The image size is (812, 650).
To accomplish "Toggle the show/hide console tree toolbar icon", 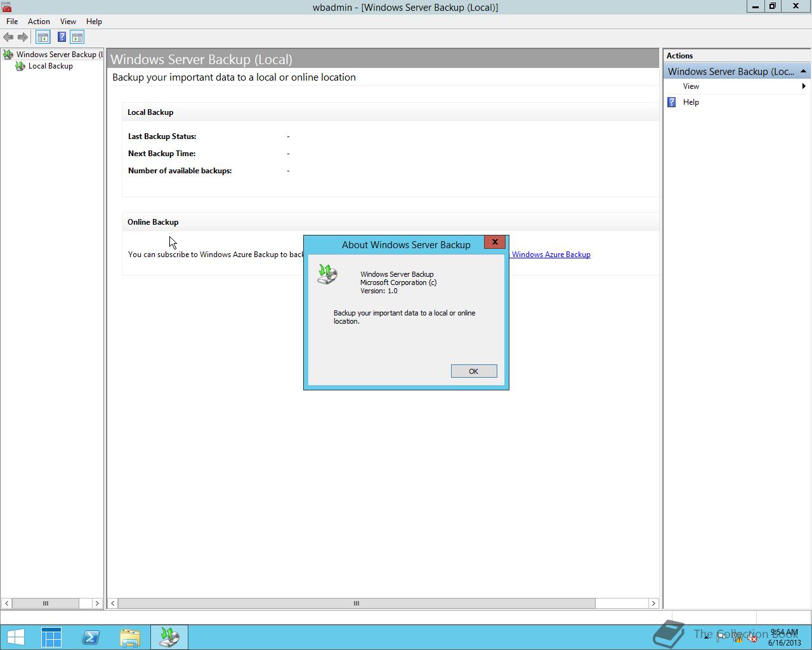I will 43,37.
